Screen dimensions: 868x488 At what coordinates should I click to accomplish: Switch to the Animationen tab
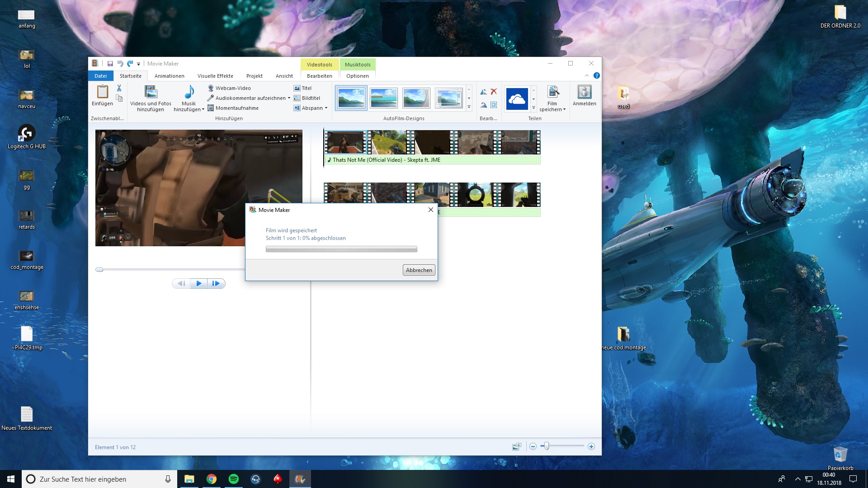click(x=169, y=76)
